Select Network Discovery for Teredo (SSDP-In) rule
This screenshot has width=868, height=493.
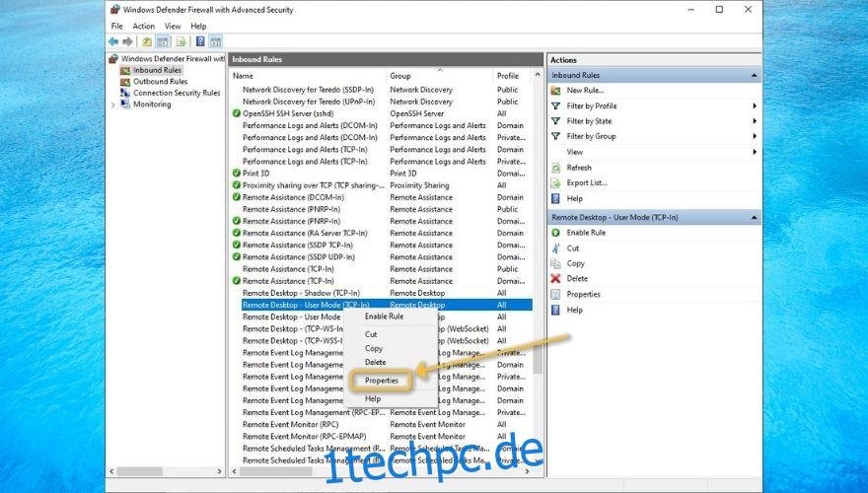(x=309, y=90)
